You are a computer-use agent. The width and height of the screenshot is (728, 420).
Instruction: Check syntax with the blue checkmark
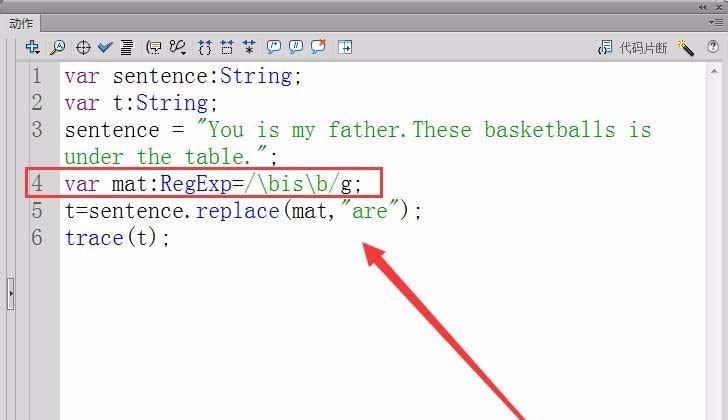click(x=105, y=47)
